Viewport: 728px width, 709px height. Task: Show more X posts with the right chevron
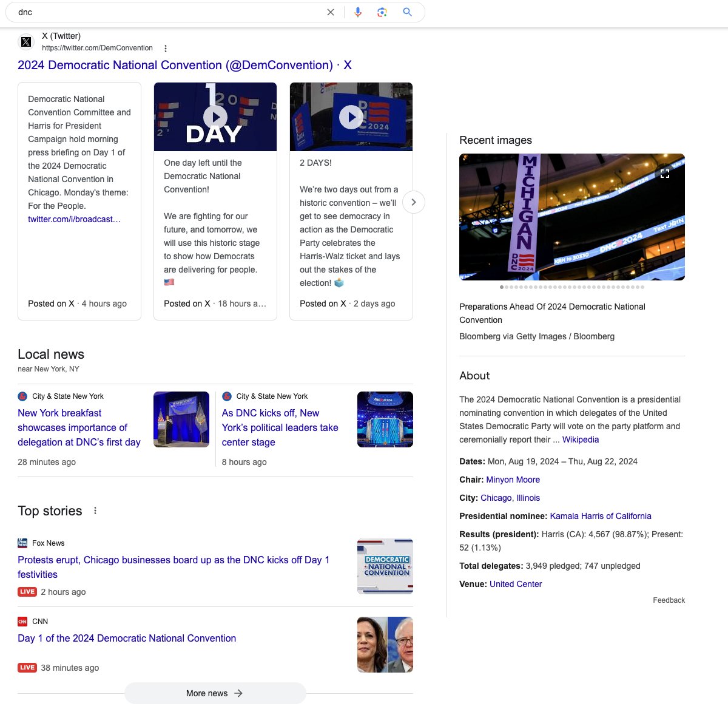[414, 202]
